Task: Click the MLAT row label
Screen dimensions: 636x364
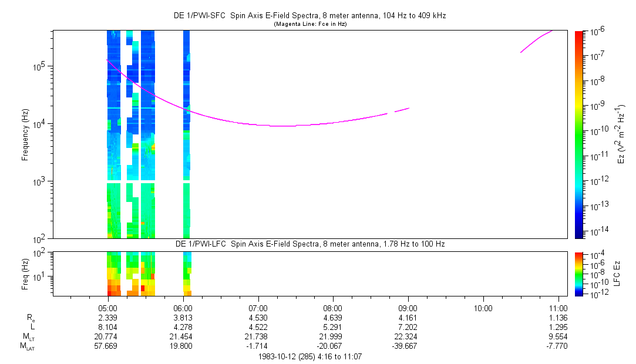Action: click(27, 347)
